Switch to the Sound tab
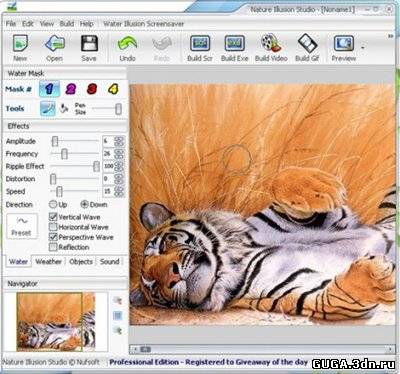 [x=110, y=262]
